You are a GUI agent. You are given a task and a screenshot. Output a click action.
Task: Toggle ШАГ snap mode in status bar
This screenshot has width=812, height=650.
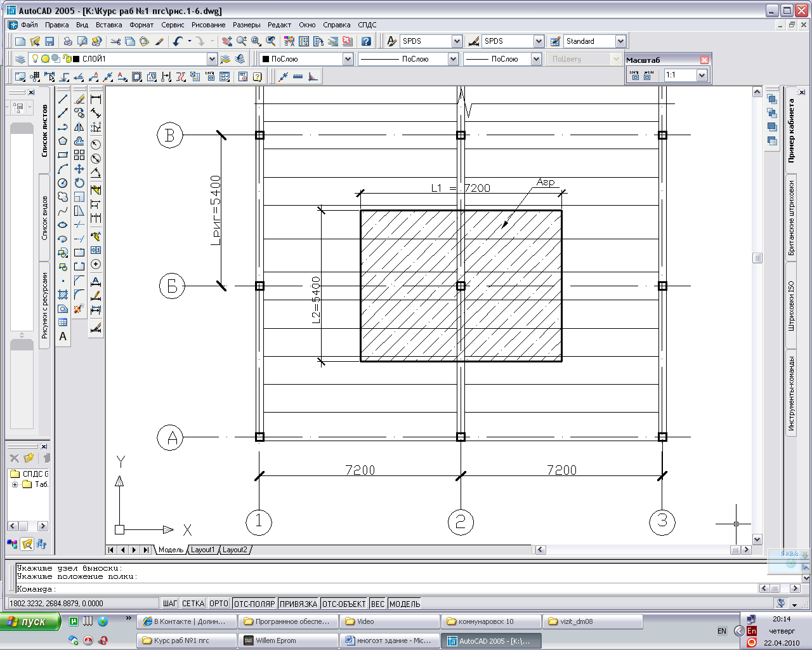pos(170,604)
